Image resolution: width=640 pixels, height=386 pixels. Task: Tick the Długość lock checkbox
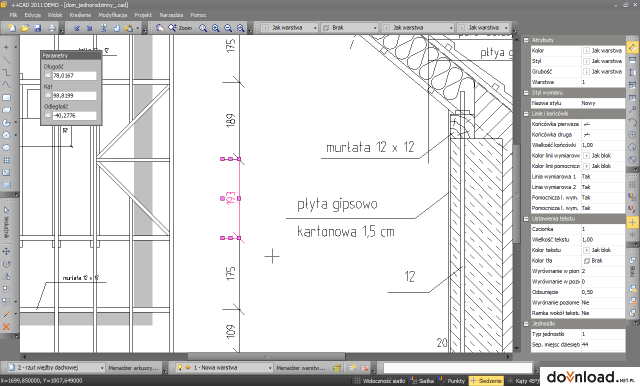pos(48,75)
